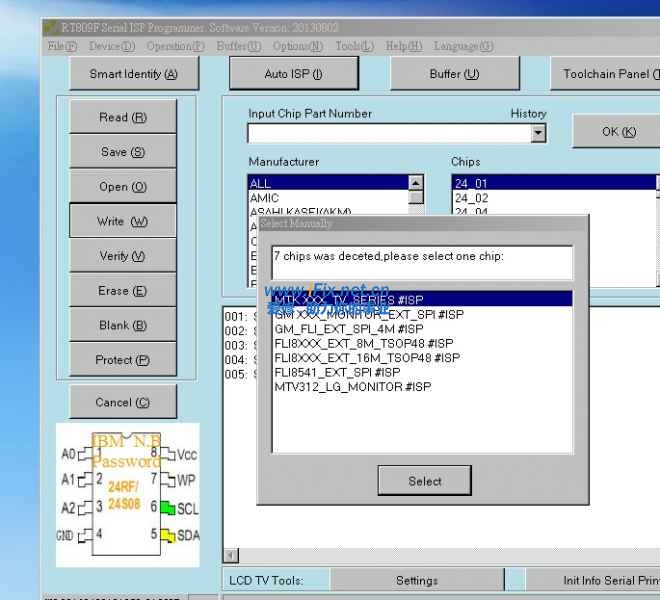Click the Read chip button
The width and height of the screenshot is (660, 600).
click(122, 118)
